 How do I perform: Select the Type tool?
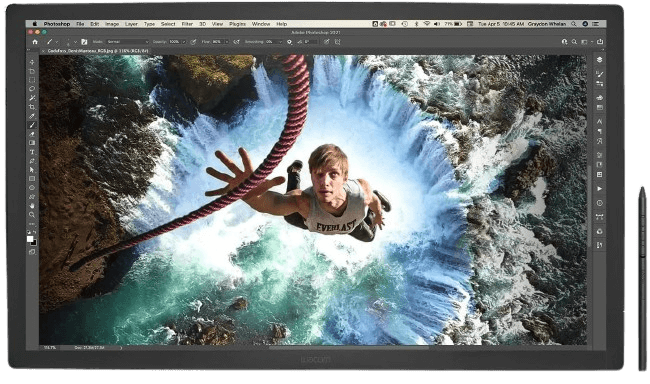(x=32, y=152)
